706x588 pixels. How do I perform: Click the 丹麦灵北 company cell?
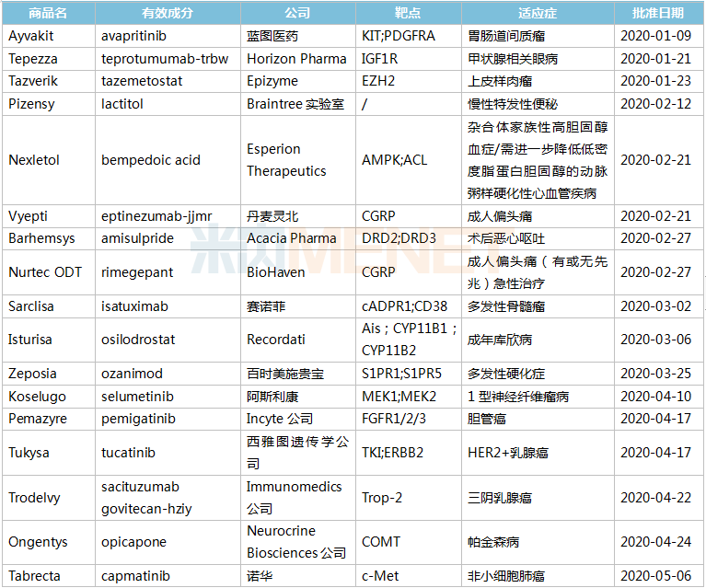click(297, 216)
